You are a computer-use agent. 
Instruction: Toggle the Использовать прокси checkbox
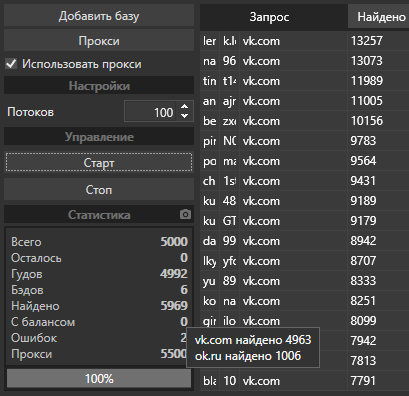(11, 64)
